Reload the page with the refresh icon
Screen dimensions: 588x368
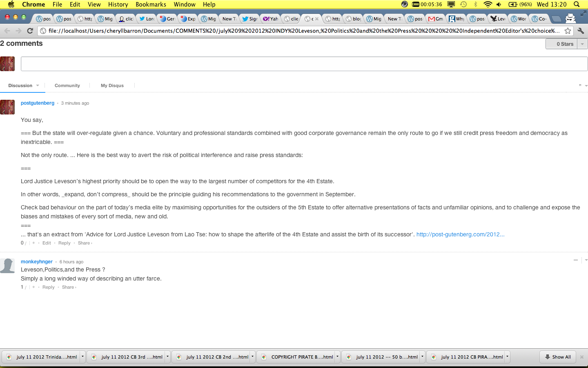pos(30,31)
